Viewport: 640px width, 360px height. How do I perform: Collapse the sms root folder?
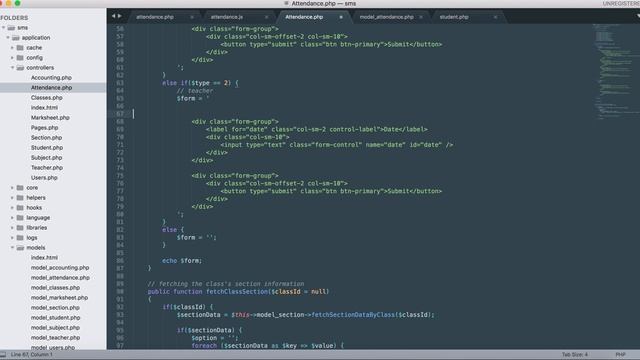pyautogui.click(x=3, y=28)
